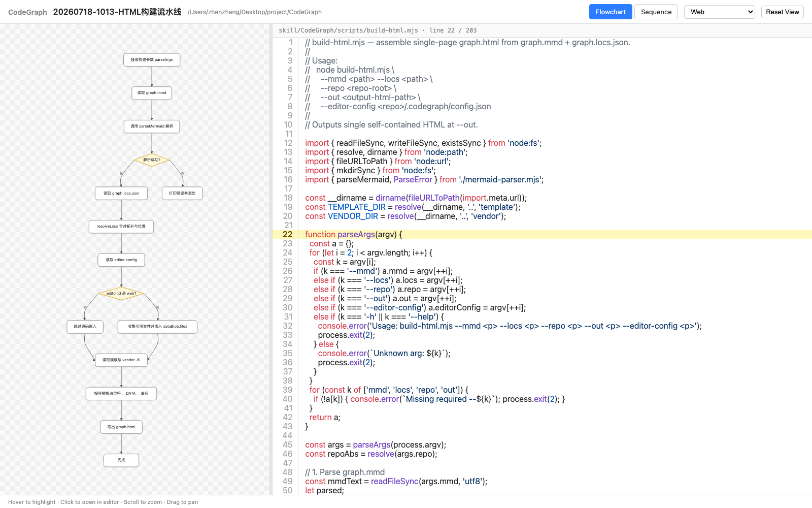
Task: Open the '收集引用文件并嵌入 dataBlob.files' node
Action: (x=157, y=327)
